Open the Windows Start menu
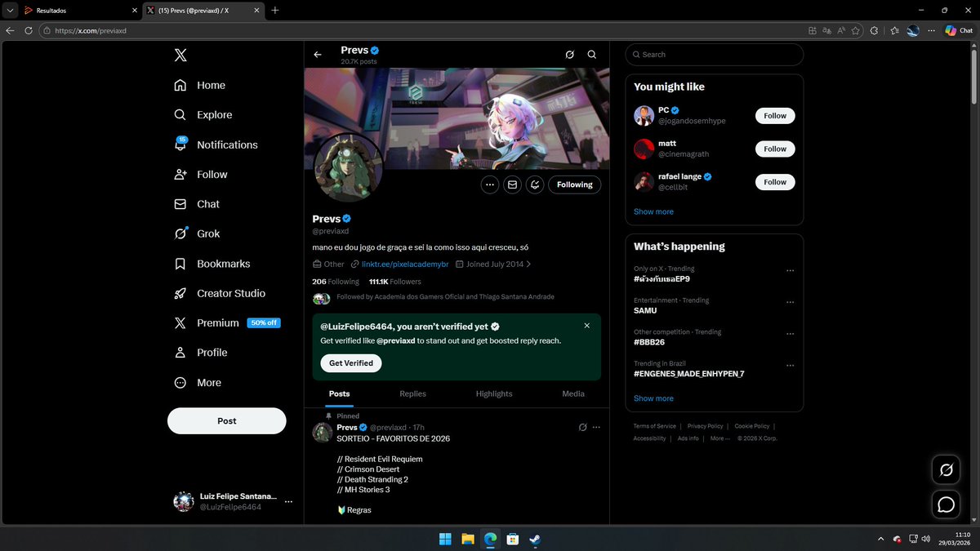This screenshot has width=980, height=551. tap(445, 539)
